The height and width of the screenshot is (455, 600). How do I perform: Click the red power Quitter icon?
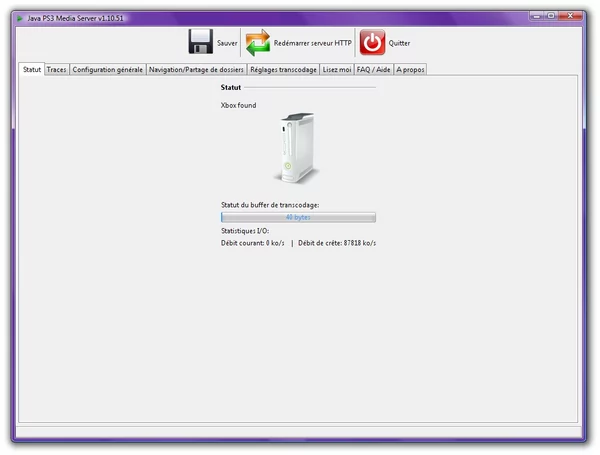coord(372,42)
